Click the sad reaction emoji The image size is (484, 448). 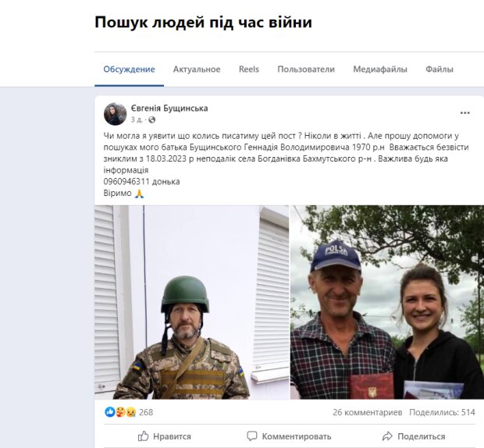pyautogui.click(x=131, y=412)
